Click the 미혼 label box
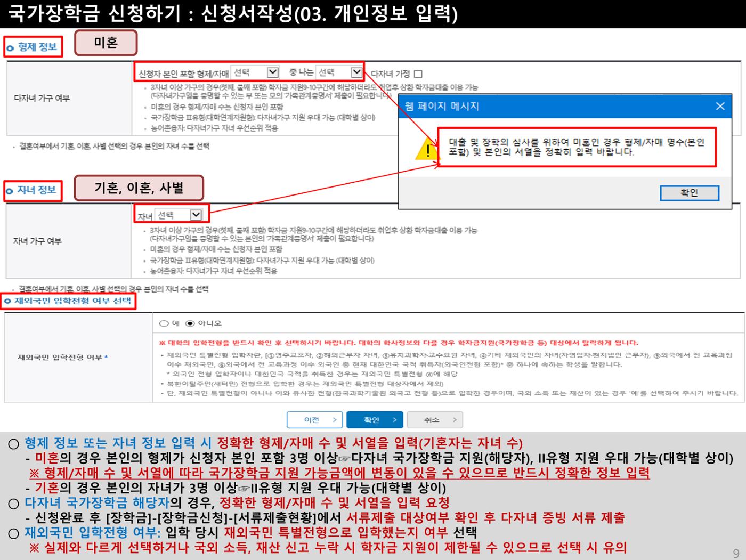Screen dimensions: 746x560 pos(106,43)
